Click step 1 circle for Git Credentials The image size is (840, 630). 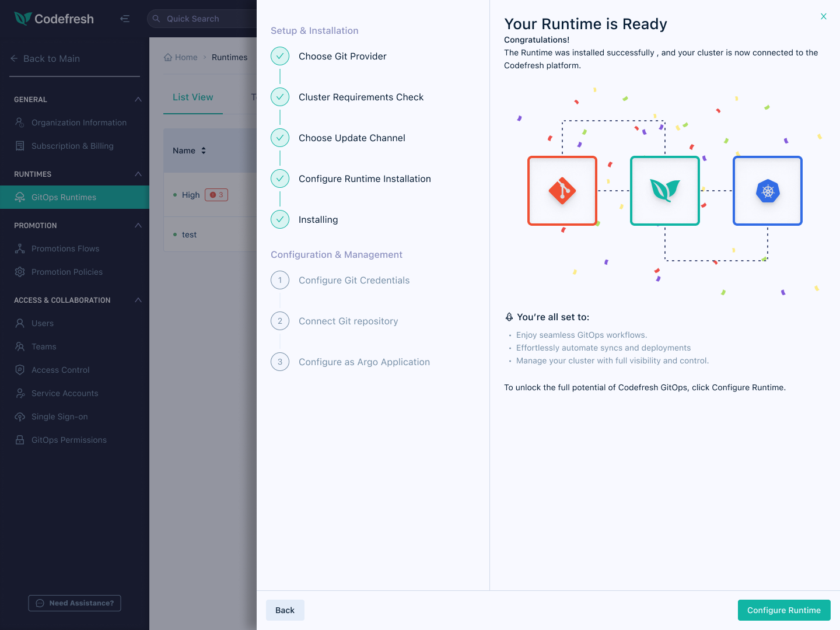click(280, 280)
